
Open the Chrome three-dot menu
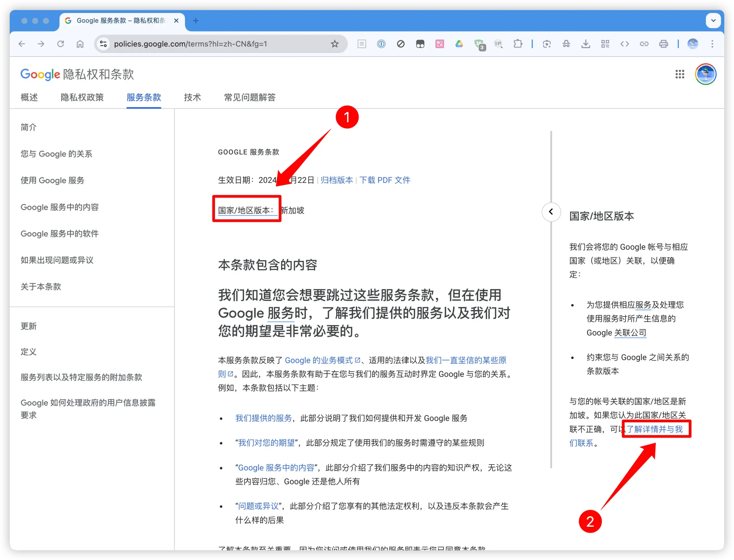712,44
